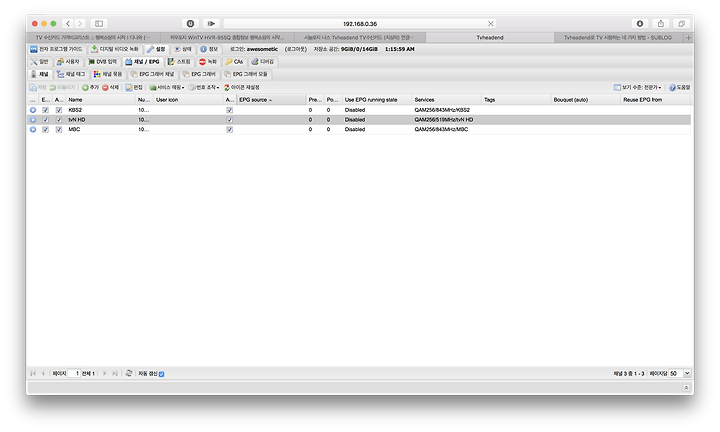Sort by the Name column header
Screen dimensions: 720x432
pyautogui.click(x=101, y=100)
